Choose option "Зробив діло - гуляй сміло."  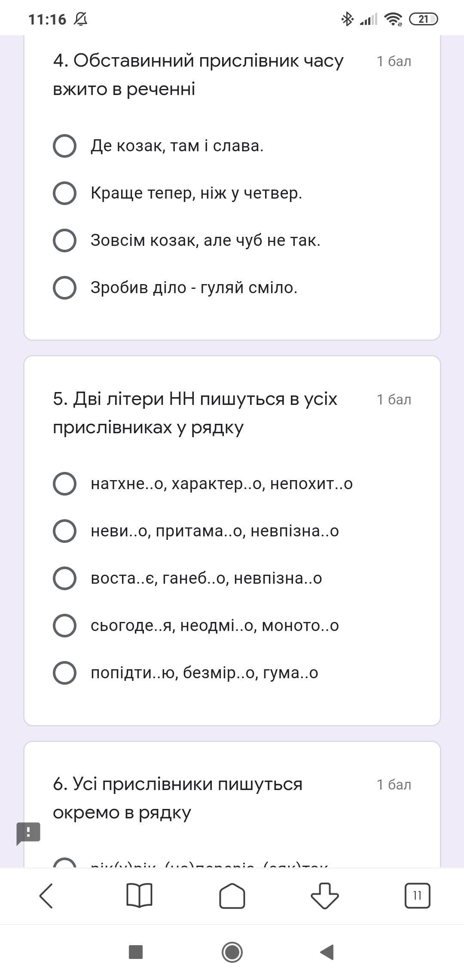click(x=65, y=288)
